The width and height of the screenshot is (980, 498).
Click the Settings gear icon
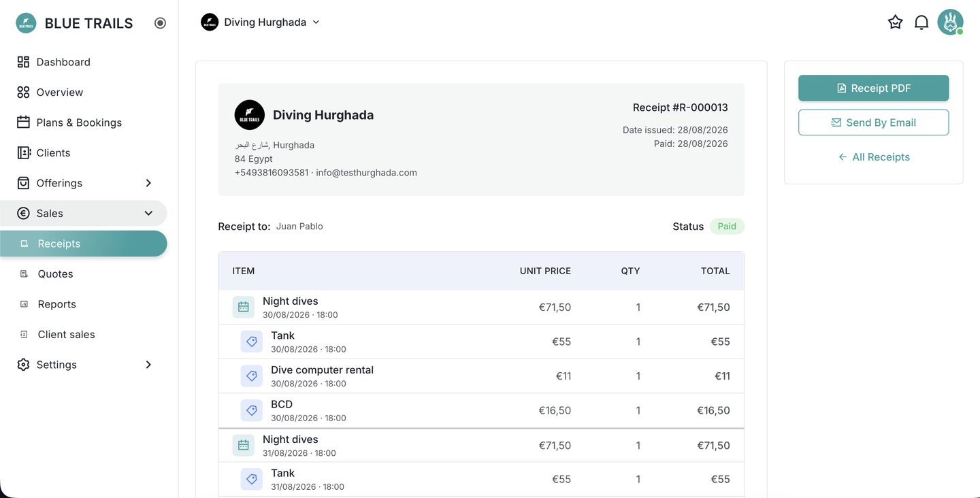(x=23, y=365)
